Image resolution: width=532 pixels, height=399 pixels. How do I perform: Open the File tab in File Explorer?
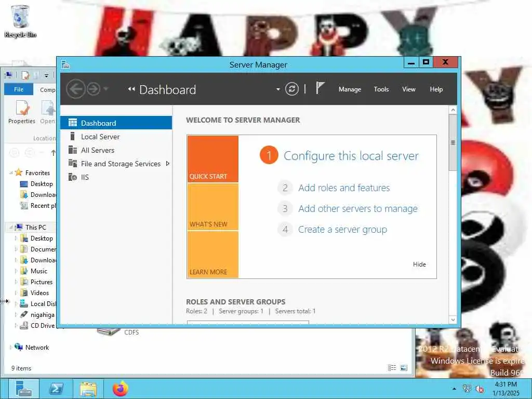point(19,89)
